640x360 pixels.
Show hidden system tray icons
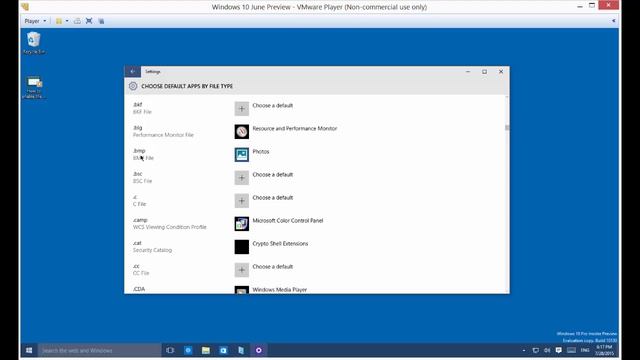pos(524,350)
